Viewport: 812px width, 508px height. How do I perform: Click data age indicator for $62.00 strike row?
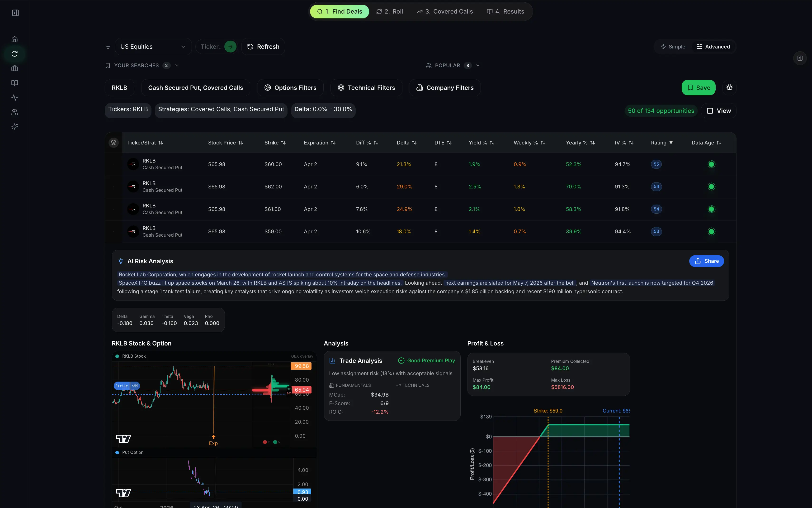711,187
